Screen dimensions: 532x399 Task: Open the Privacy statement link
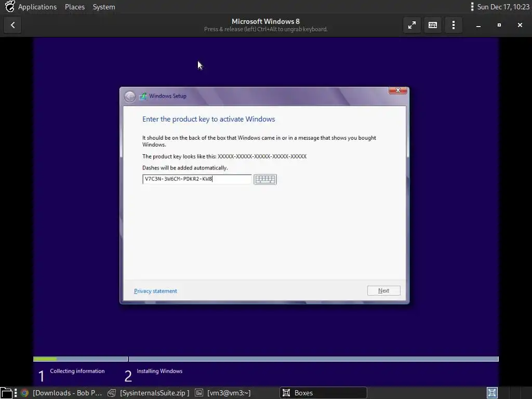tap(155, 291)
